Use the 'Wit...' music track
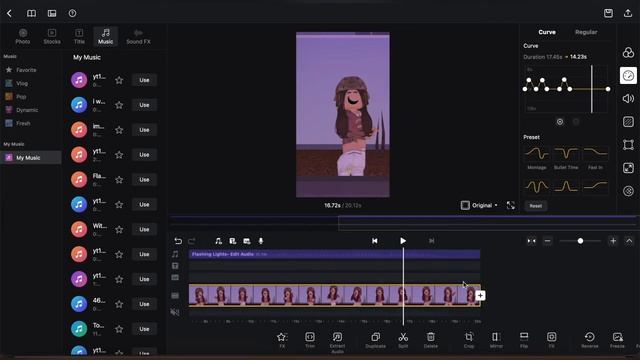This screenshot has width=640, height=360. (x=144, y=229)
